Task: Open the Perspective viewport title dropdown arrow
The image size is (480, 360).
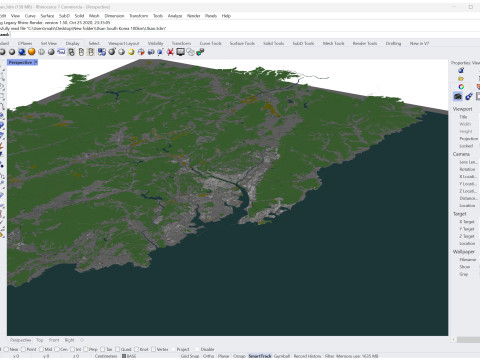Action: (x=36, y=62)
